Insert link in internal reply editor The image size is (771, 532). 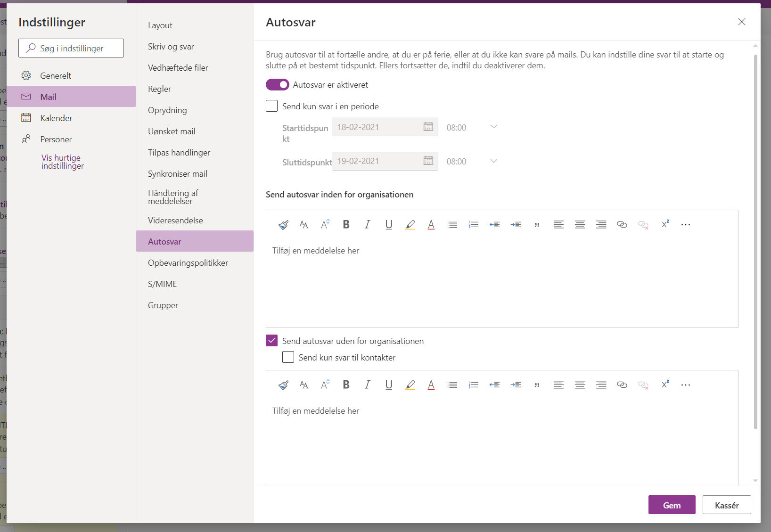(622, 225)
